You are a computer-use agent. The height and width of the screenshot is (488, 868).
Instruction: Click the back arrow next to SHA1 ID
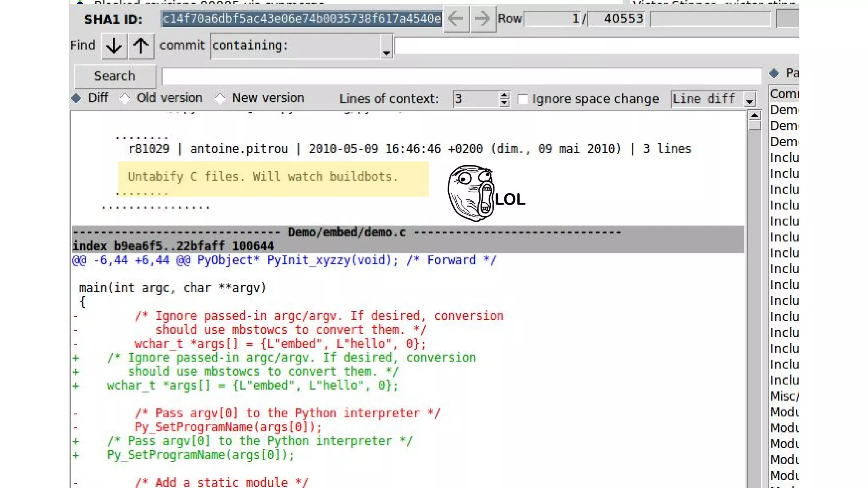pyautogui.click(x=456, y=19)
